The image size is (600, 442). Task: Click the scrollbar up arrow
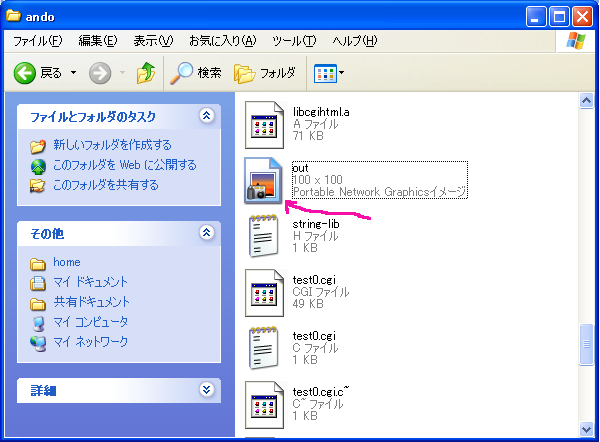click(586, 101)
